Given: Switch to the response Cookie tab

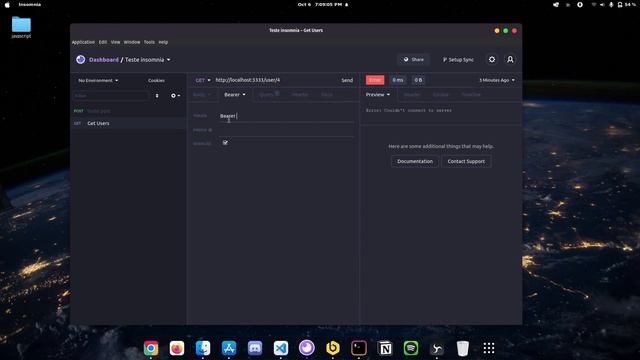Looking at the screenshot, I should [x=441, y=95].
